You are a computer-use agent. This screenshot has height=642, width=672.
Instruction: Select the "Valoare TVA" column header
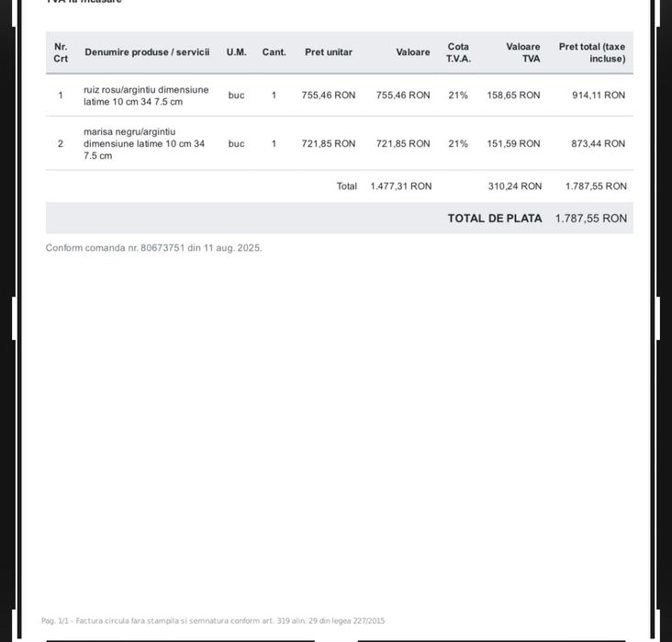(522, 52)
